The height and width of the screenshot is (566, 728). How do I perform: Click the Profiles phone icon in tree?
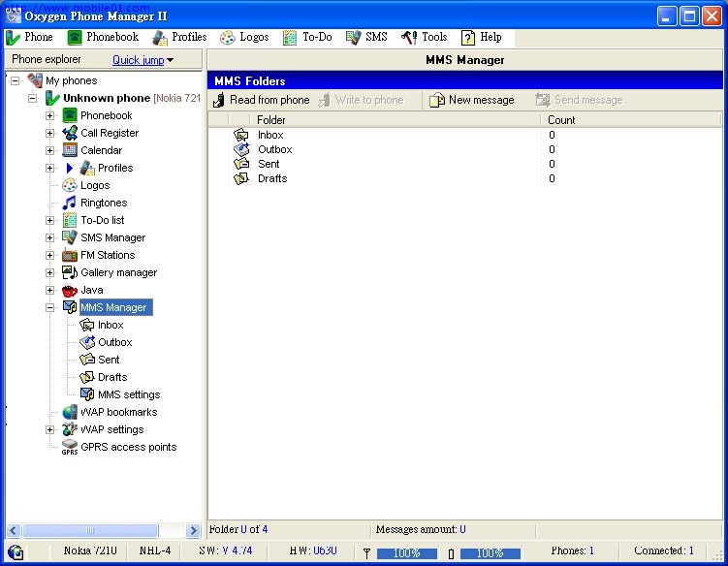[87, 168]
